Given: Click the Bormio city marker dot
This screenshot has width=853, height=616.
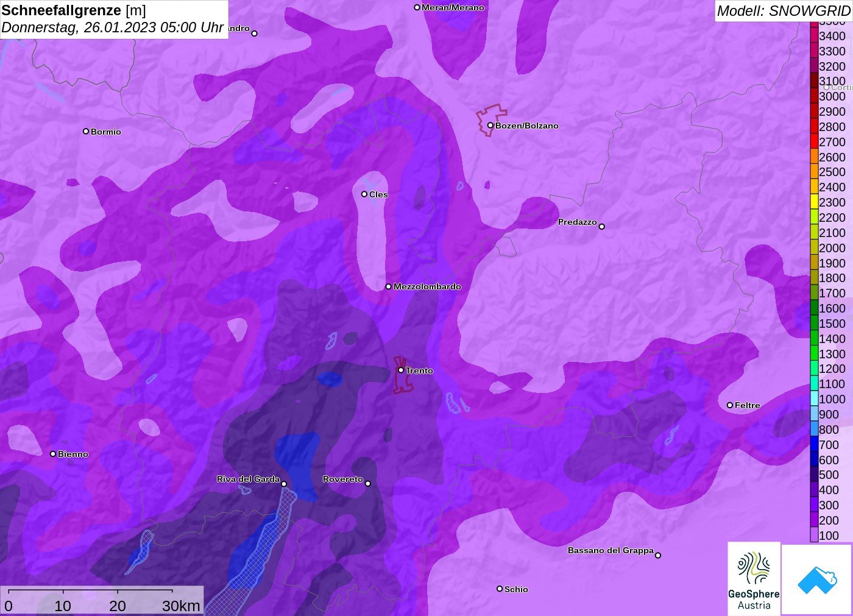Looking at the screenshot, I should (86, 132).
